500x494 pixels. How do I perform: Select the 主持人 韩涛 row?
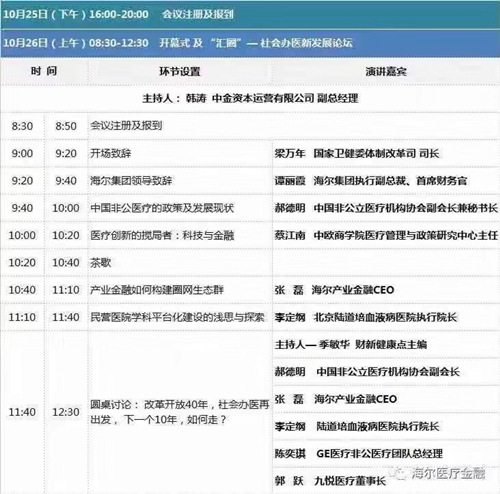pos(250,98)
